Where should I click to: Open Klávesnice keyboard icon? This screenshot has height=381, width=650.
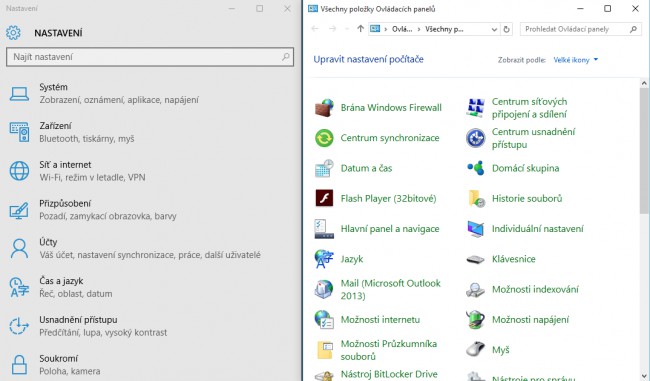475,260
